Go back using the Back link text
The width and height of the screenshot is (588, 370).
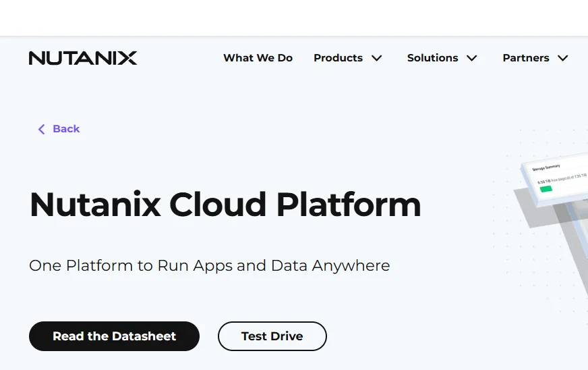point(66,129)
